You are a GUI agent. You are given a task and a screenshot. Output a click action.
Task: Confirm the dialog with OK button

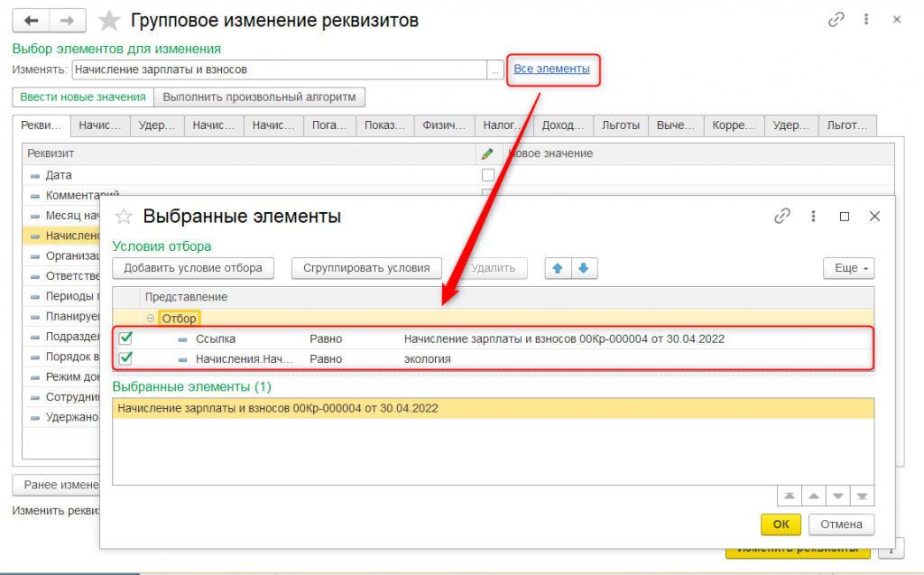pyautogui.click(x=781, y=524)
